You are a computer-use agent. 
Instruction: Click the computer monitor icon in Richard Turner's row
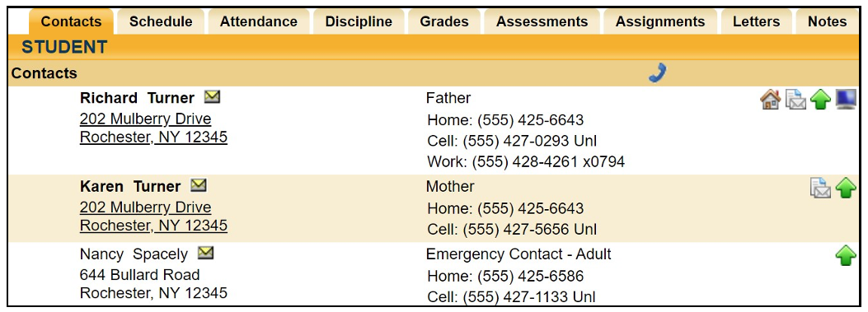click(846, 100)
